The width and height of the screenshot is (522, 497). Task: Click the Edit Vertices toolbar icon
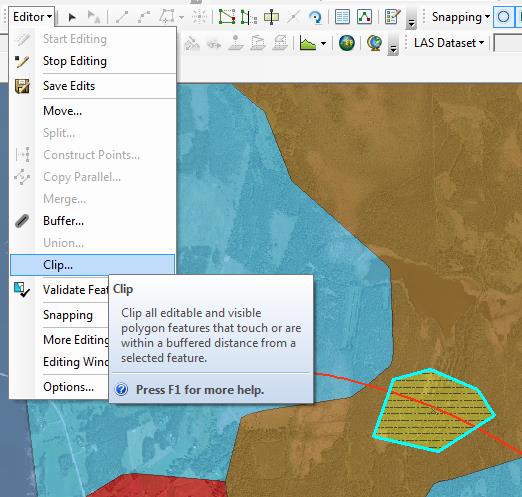(x=227, y=17)
